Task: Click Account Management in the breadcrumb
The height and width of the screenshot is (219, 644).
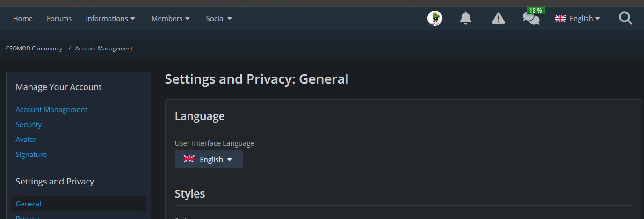Action: 104,49
